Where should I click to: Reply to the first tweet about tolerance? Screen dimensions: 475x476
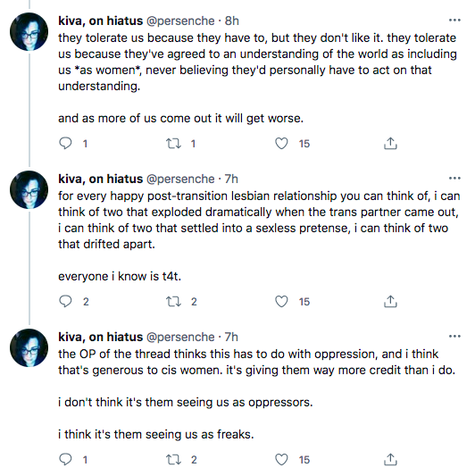tap(65, 143)
